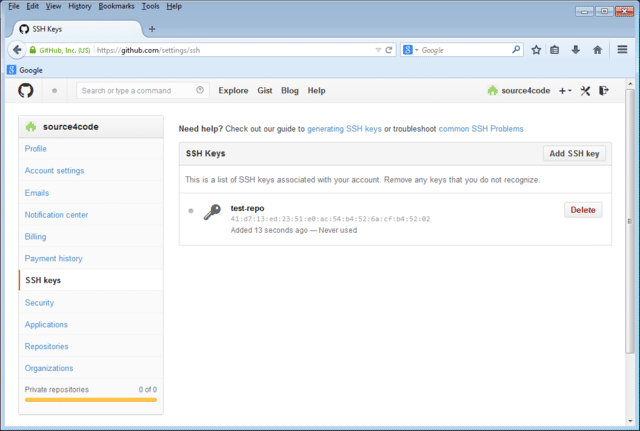Bookmark this page with the star icon

[536, 50]
